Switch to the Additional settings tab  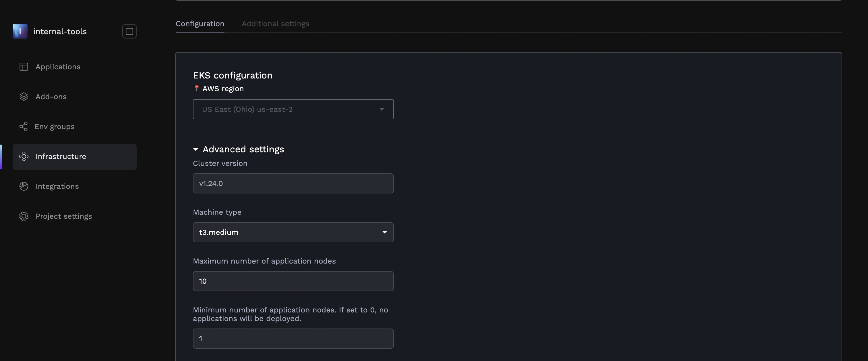click(275, 23)
